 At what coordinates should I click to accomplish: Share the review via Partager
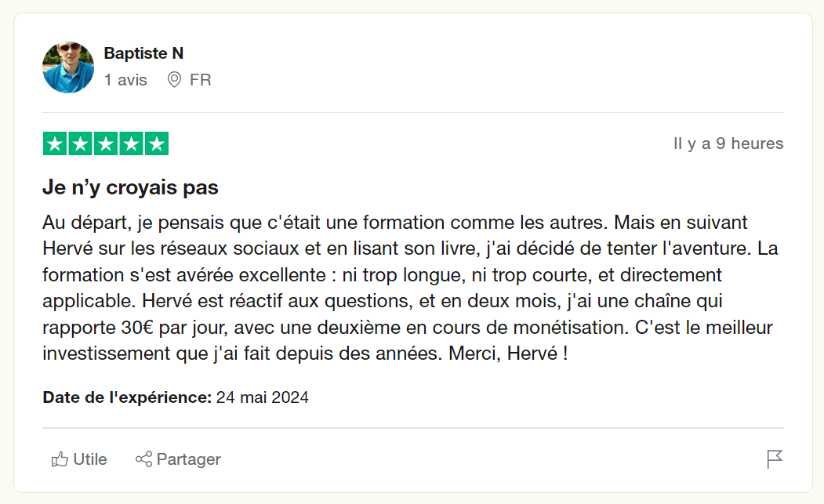click(178, 459)
